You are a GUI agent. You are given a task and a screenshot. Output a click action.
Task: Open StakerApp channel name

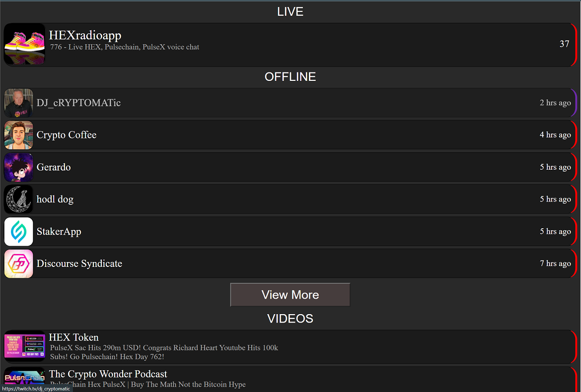click(59, 231)
